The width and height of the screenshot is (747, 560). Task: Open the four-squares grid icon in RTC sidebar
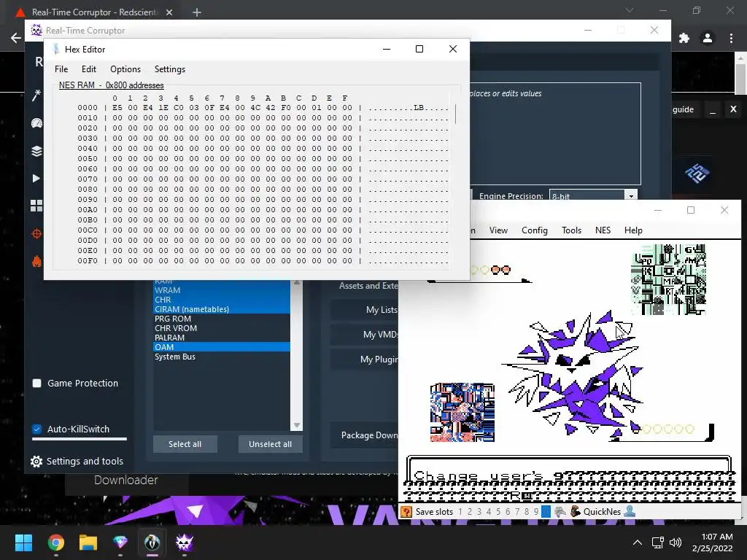36,206
